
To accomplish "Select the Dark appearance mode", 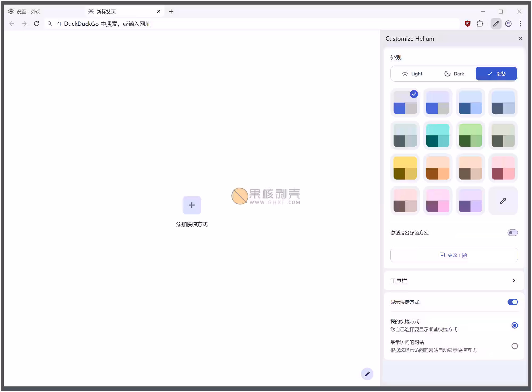I will click(x=454, y=74).
